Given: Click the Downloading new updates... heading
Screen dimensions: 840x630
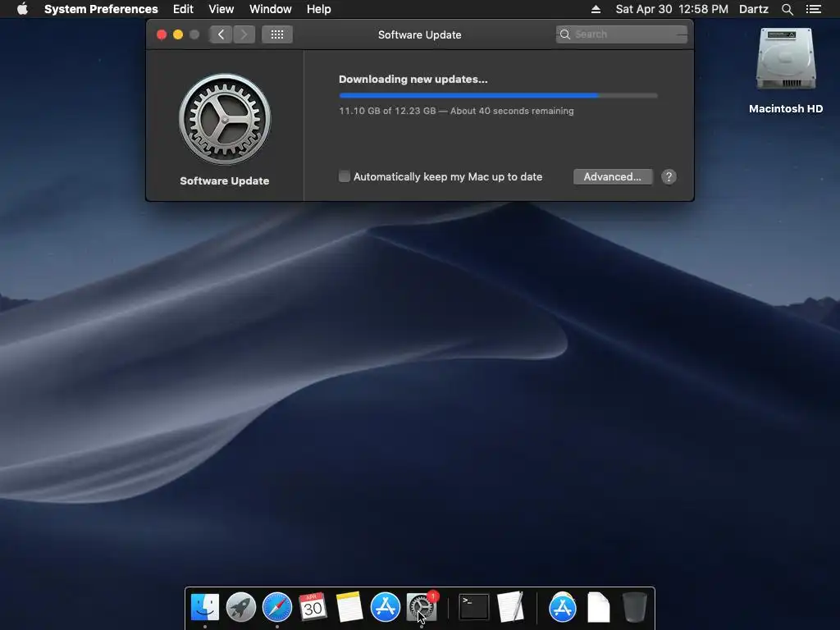Looking at the screenshot, I should [413, 80].
